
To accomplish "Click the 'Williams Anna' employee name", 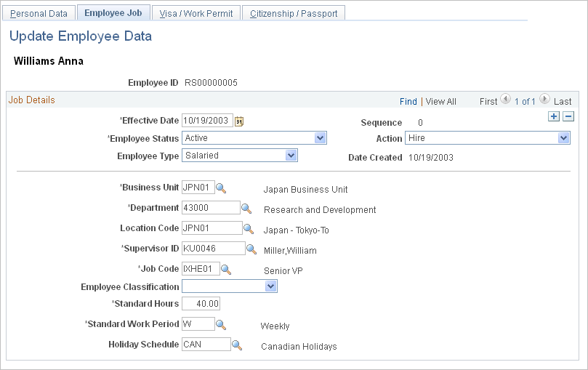I will click(x=49, y=61).
